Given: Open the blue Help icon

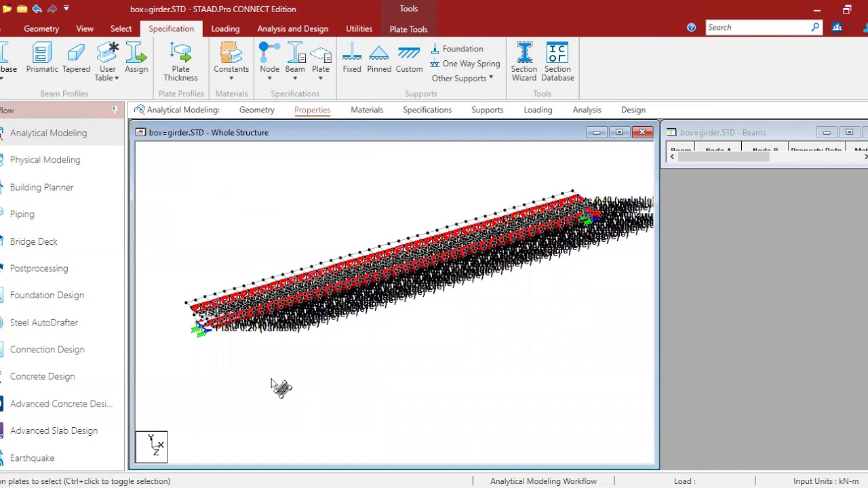Looking at the screenshot, I should (x=691, y=28).
